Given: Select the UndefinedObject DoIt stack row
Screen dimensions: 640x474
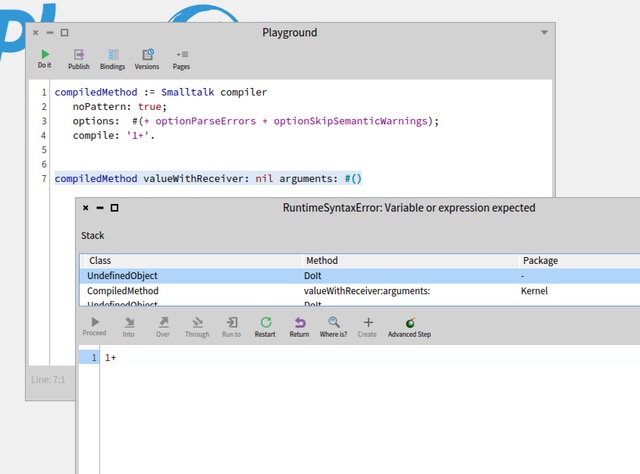Looking at the screenshot, I should (300, 275).
